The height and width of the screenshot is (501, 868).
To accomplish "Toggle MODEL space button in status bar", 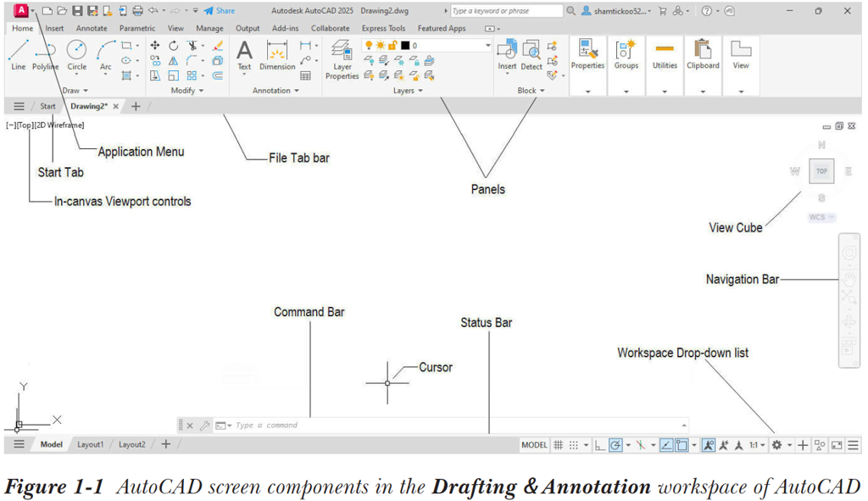I will tap(534, 444).
